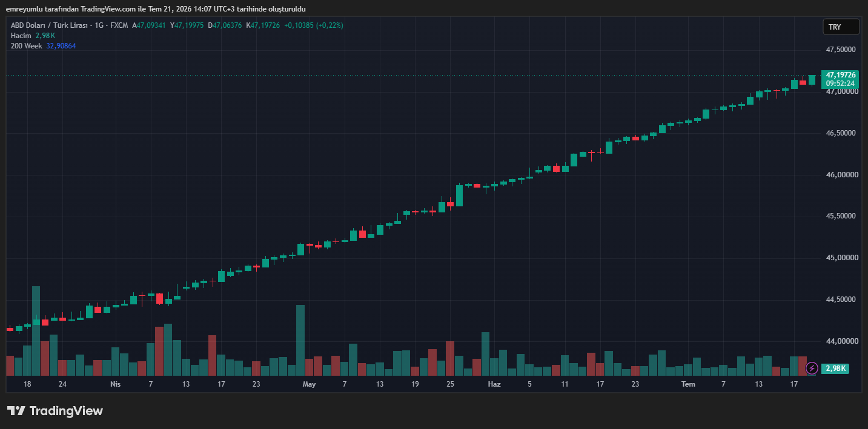
Task: Click the lightning bolt icon near volume axis
Action: click(x=812, y=368)
